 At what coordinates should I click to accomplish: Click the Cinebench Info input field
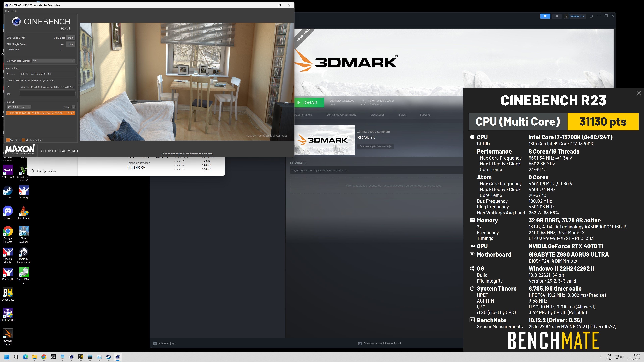click(x=47, y=94)
